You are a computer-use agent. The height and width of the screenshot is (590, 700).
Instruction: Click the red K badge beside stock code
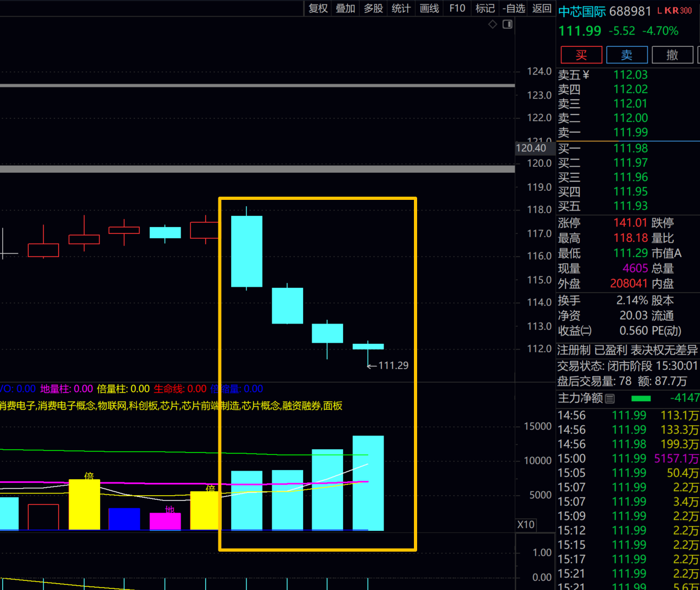(668, 11)
